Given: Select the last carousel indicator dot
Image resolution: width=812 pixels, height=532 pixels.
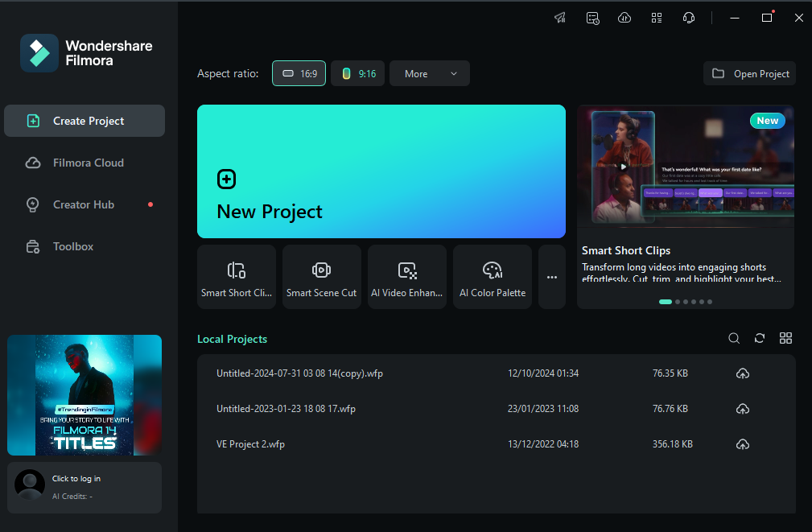Looking at the screenshot, I should [710, 302].
